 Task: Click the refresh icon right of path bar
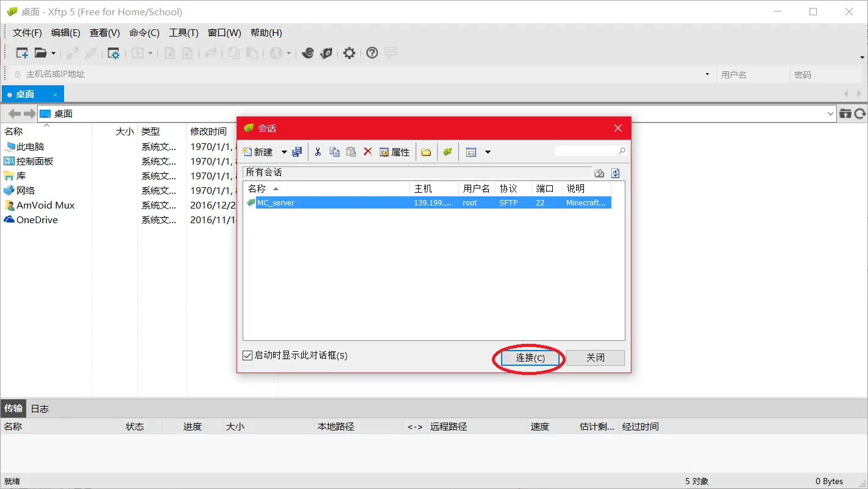(860, 113)
